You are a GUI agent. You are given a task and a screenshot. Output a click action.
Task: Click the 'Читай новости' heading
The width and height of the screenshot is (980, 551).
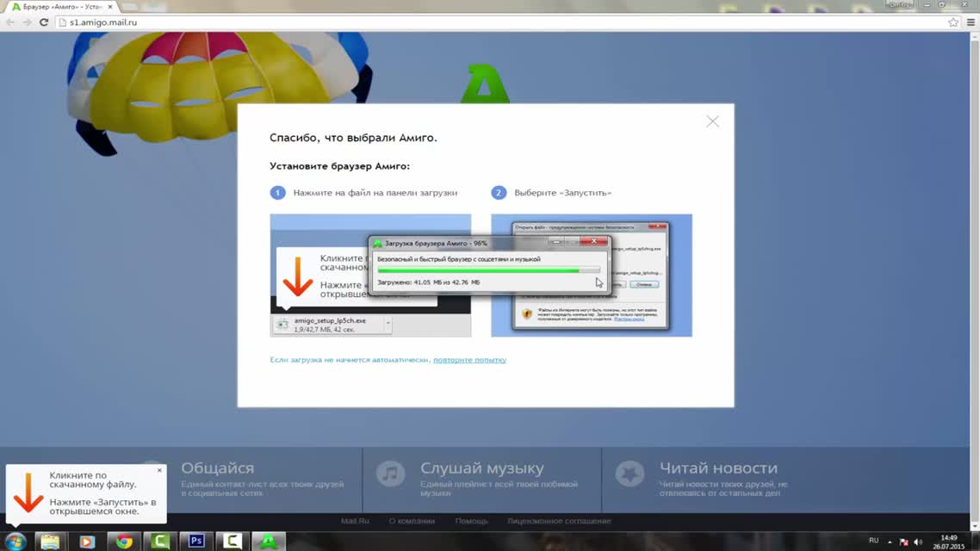click(x=719, y=467)
